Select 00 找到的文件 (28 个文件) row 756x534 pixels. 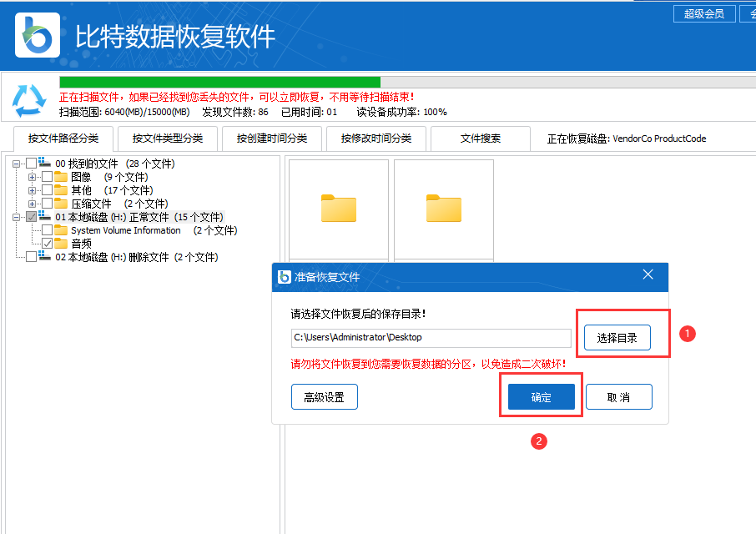coord(115,164)
